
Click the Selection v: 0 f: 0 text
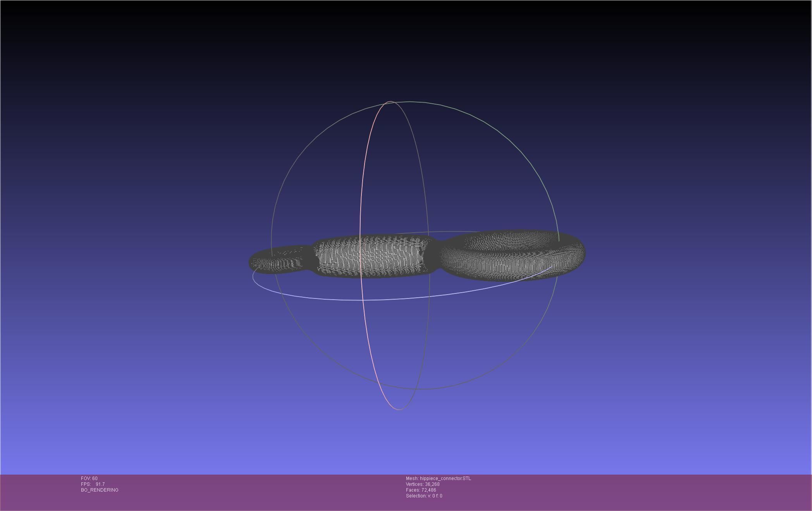[x=424, y=496]
